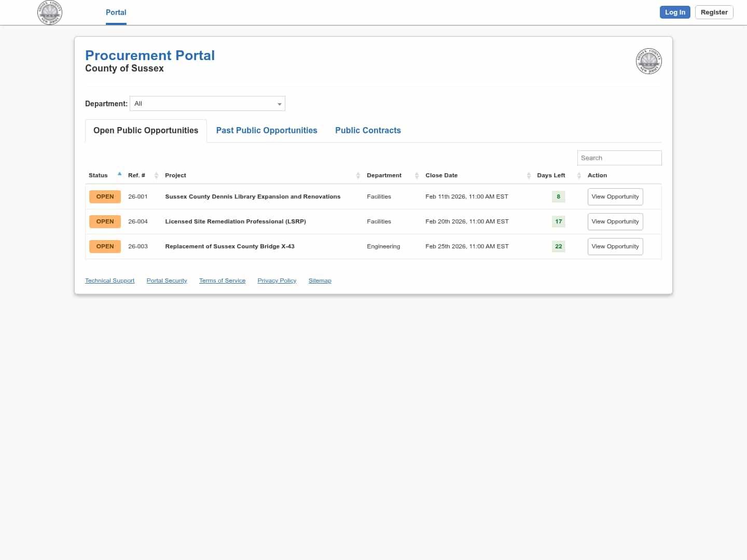This screenshot has width=747, height=560.
Task: Sort by Project column arrows
Action: click(358, 176)
